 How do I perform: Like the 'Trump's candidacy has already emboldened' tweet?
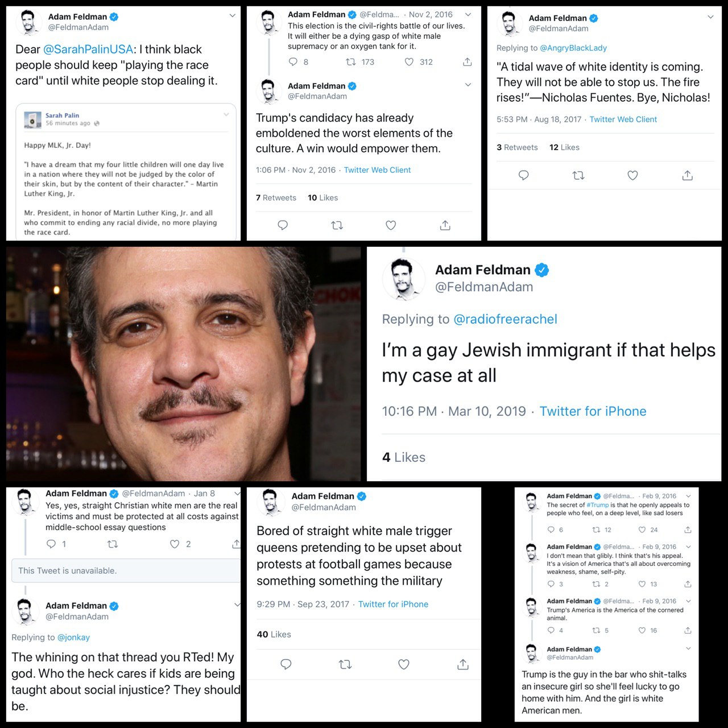click(391, 225)
